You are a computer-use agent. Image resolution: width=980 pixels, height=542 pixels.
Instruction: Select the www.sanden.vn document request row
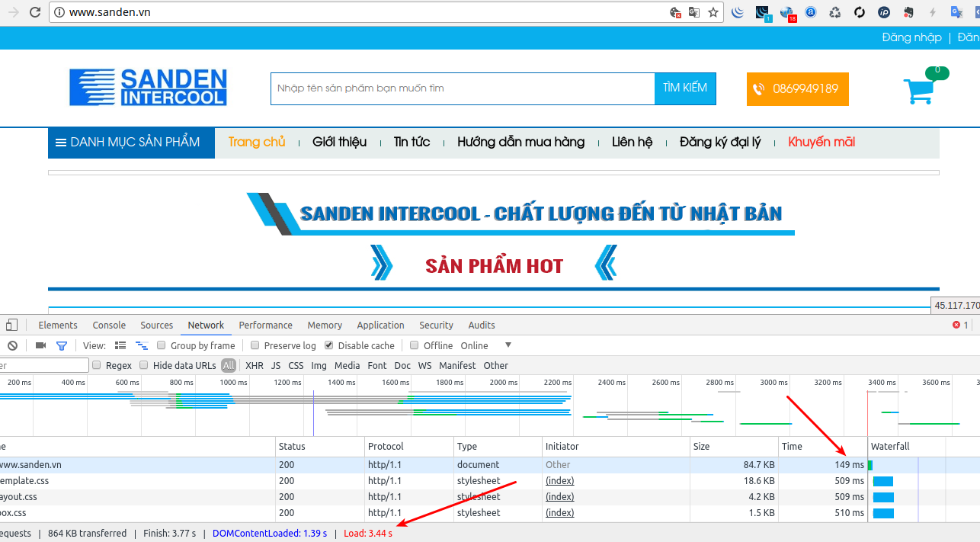pyautogui.click(x=490, y=464)
